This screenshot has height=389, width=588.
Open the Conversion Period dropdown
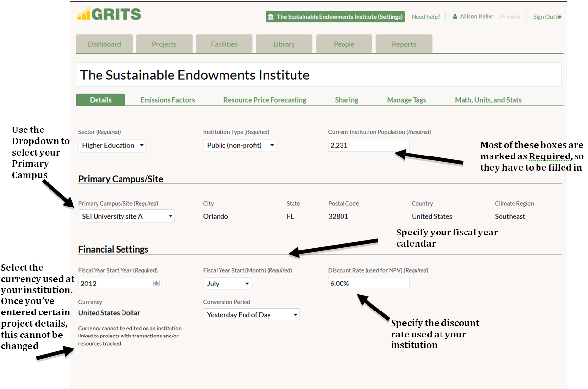pyautogui.click(x=251, y=315)
